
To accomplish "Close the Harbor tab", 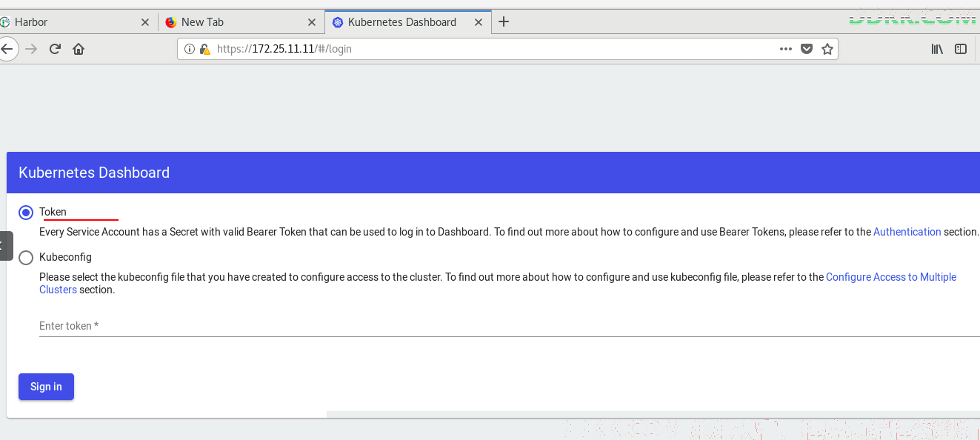I will (145, 22).
